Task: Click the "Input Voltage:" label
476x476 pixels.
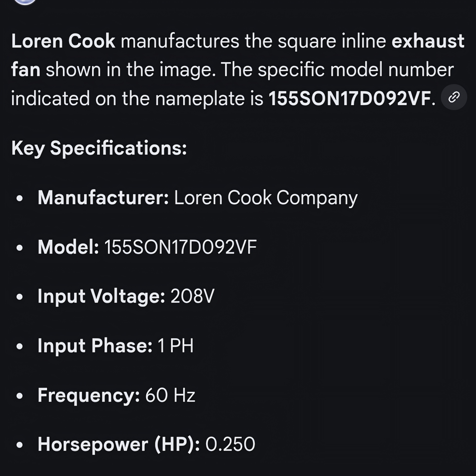Action: [101, 296]
